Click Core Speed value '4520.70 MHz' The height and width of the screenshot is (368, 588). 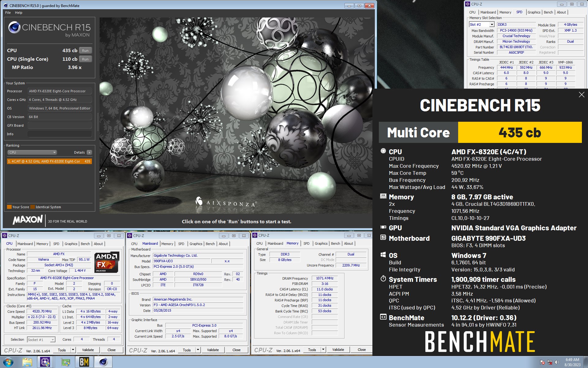pos(42,311)
